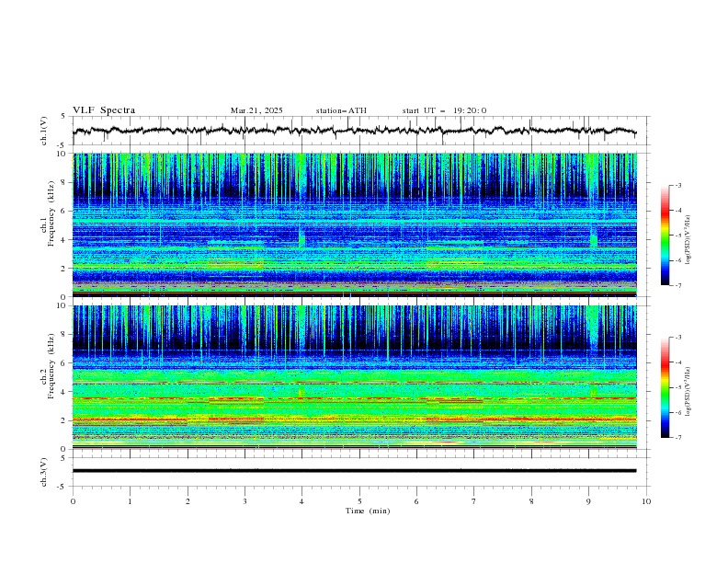Viewport: 728px width, 563px height.
Task: Click the ch.2 spectrogram color scale bar
Action: 665,387
